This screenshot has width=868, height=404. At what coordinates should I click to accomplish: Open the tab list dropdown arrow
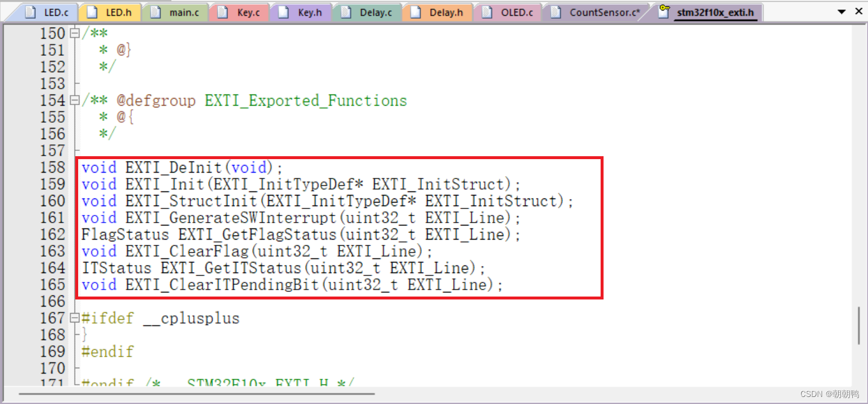coord(843,11)
